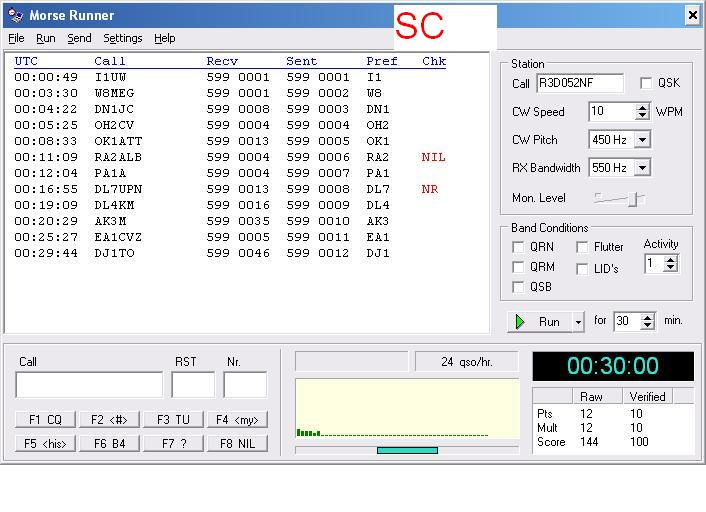The height and width of the screenshot is (512, 706).
Task: Click the Call input field
Action: [89, 385]
